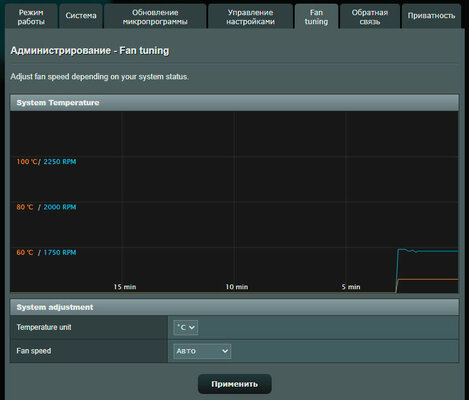Screen dimensions: 469x400
Task: Click the System adjustment section header
Action: [234, 307]
